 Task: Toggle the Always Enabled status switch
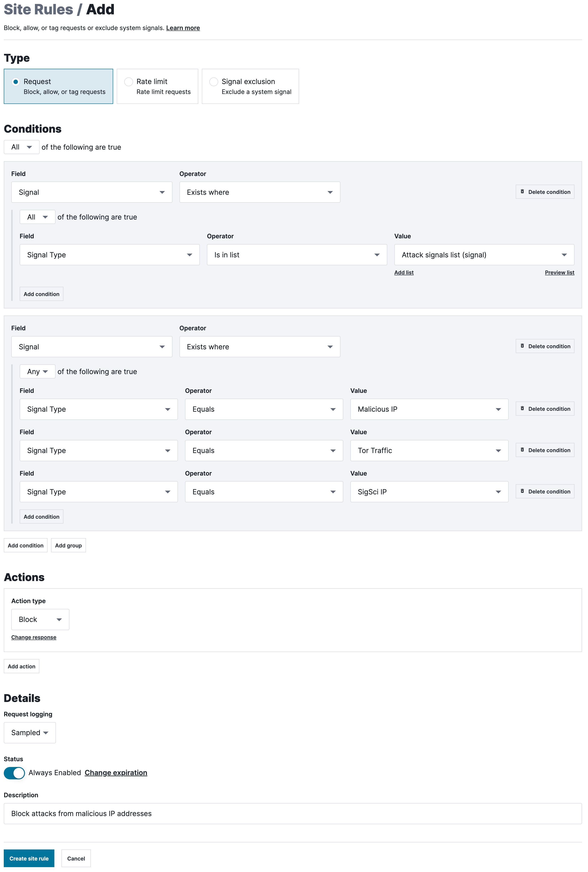pos(14,773)
